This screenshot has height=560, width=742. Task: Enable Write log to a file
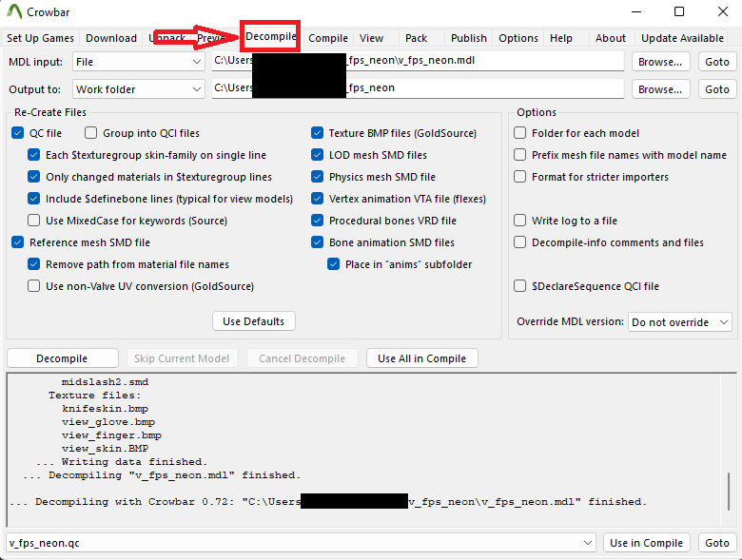[x=519, y=221]
